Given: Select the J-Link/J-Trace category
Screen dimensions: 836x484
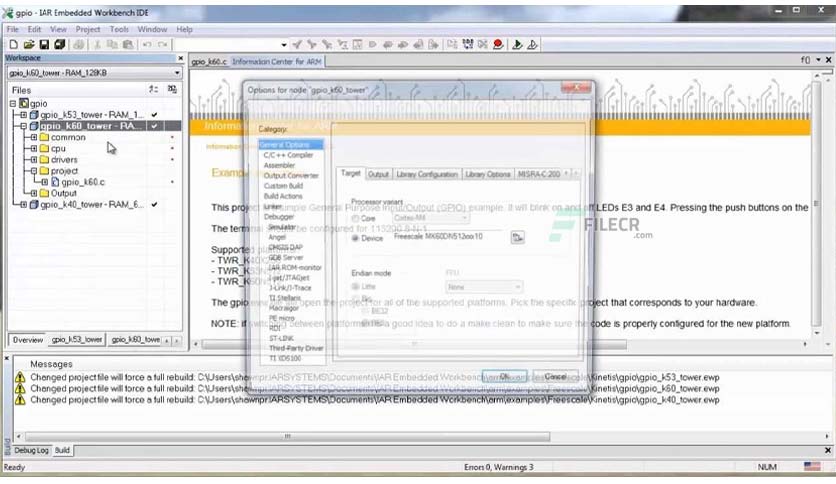Looking at the screenshot, I should click(290, 288).
